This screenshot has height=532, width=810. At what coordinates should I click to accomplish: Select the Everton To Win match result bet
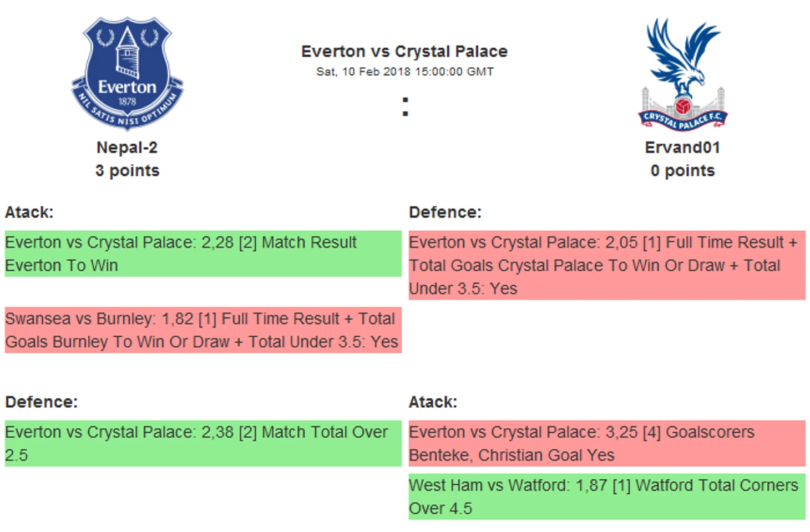[x=202, y=254]
